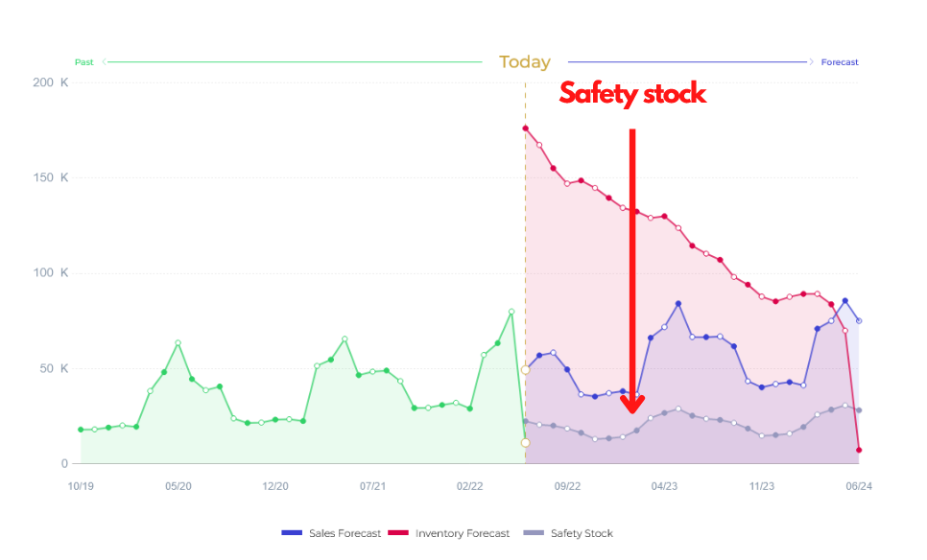Click the left arrow beside the Past label

click(105, 62)
